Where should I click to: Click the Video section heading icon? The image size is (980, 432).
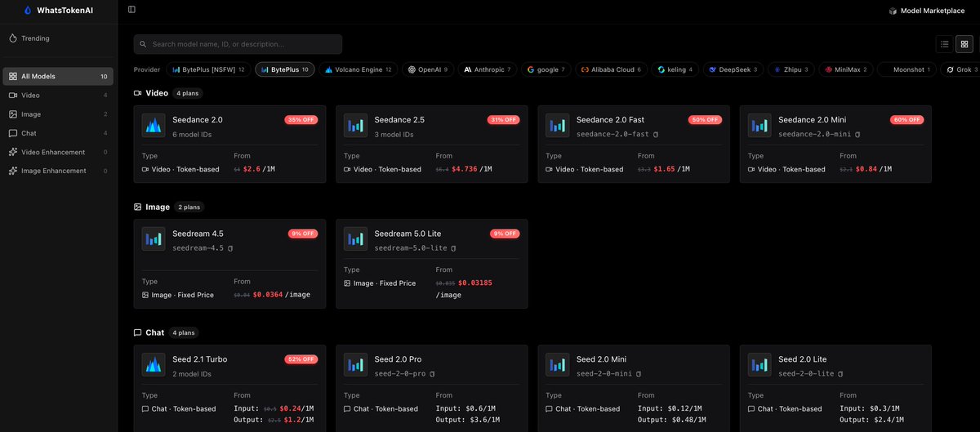(138, 93)
